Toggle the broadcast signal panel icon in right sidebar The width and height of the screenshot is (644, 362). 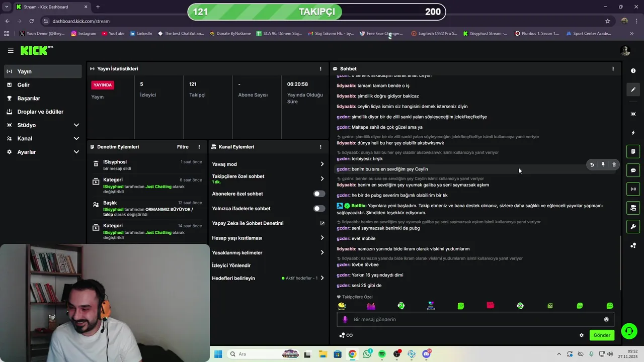click(633, 189)
